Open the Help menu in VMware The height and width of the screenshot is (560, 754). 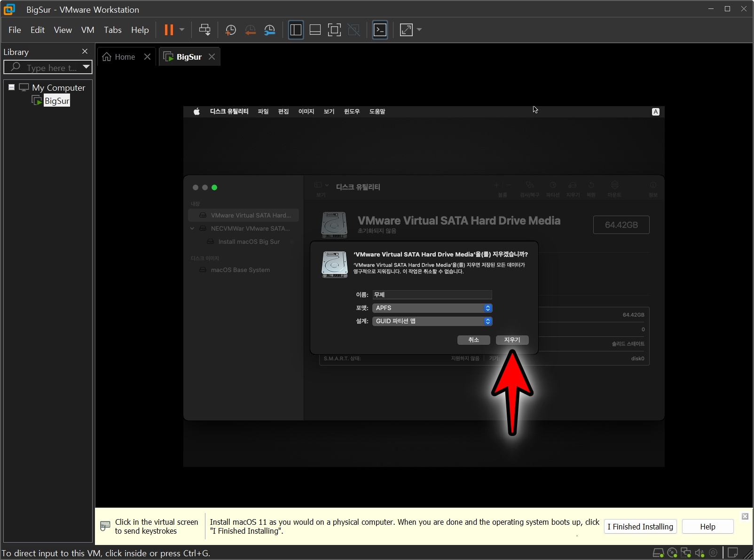tap(140, 30)
